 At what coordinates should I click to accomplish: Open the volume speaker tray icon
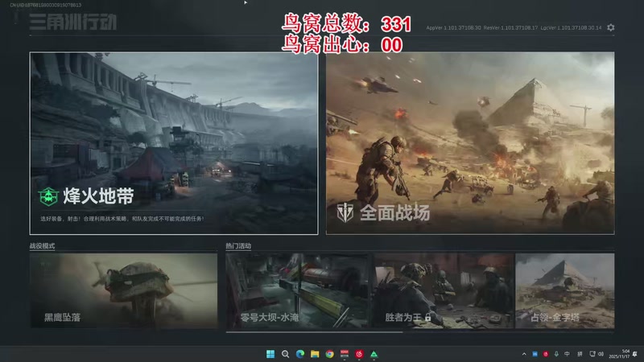click(x=601, y=354)
